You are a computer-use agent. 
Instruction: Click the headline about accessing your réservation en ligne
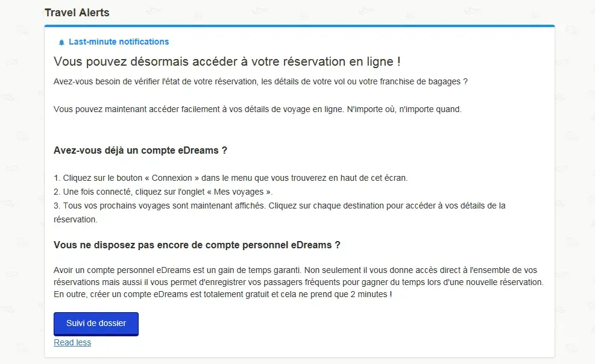227,61
